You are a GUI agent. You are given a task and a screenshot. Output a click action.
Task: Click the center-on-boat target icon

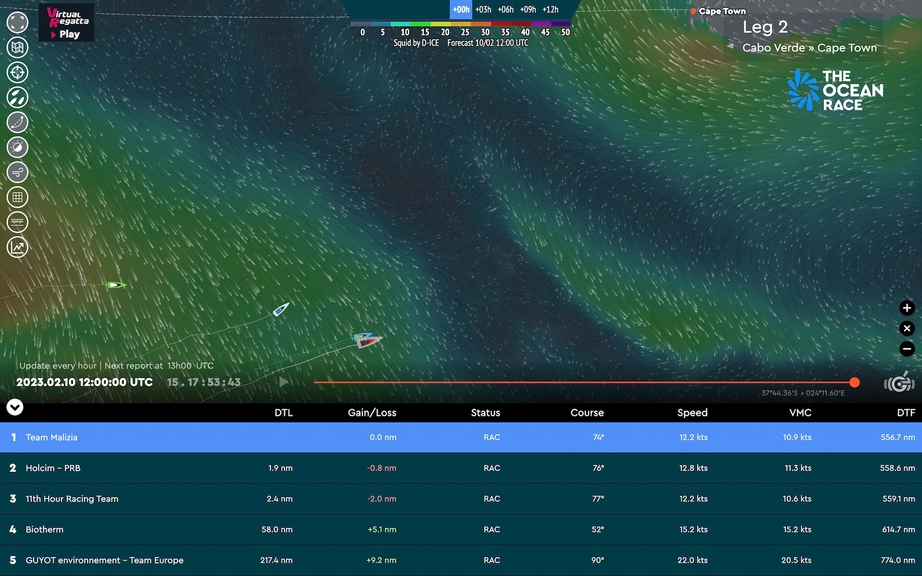point(18,72)
